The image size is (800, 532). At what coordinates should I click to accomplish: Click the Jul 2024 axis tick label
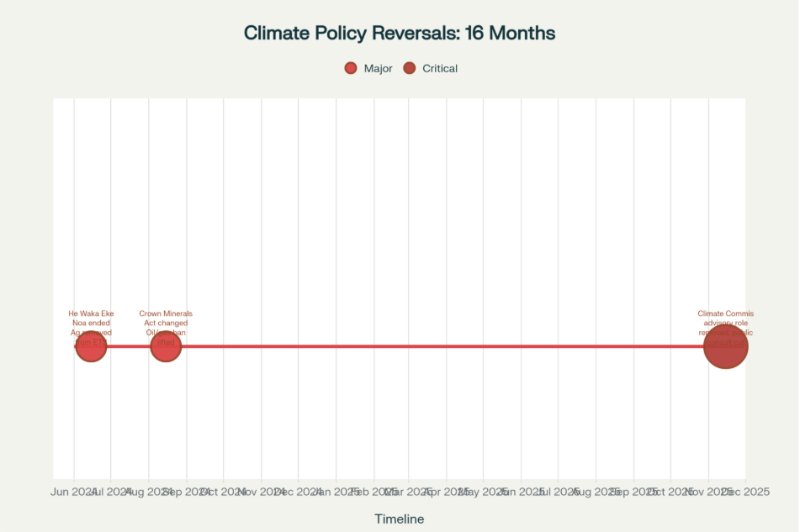coord(109,491)
